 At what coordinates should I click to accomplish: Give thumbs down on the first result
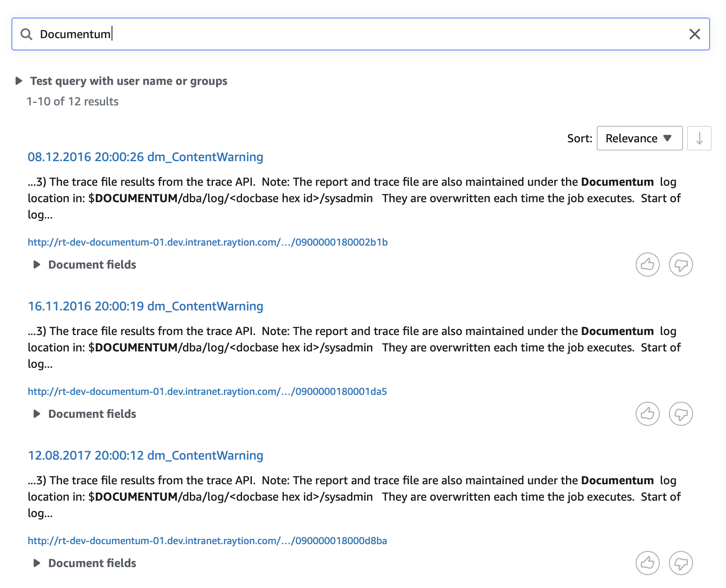(681, 264)
